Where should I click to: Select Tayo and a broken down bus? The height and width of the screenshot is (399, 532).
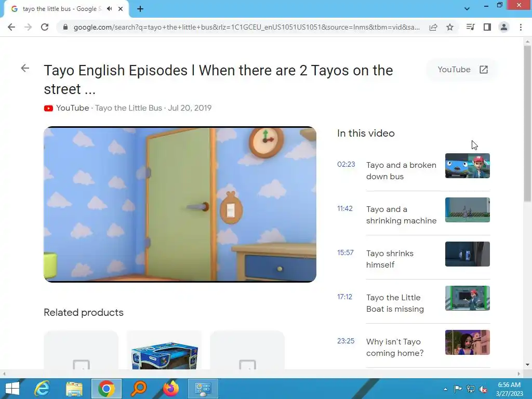click(x=401, y=170)
